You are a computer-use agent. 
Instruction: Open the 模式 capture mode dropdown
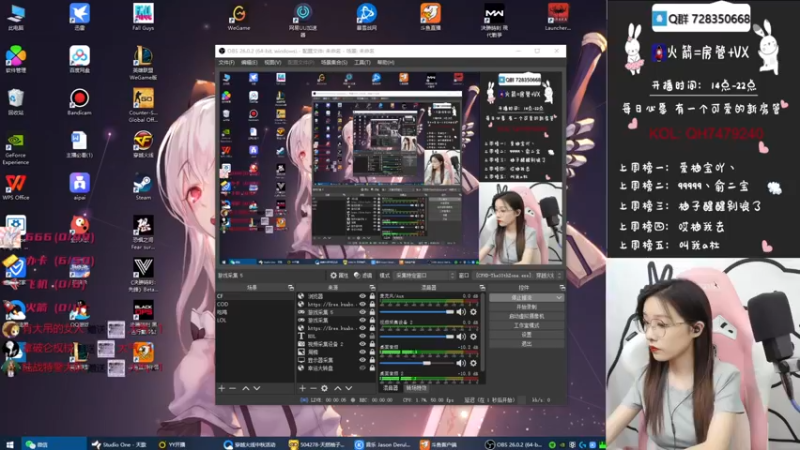[x=424, y=276]
